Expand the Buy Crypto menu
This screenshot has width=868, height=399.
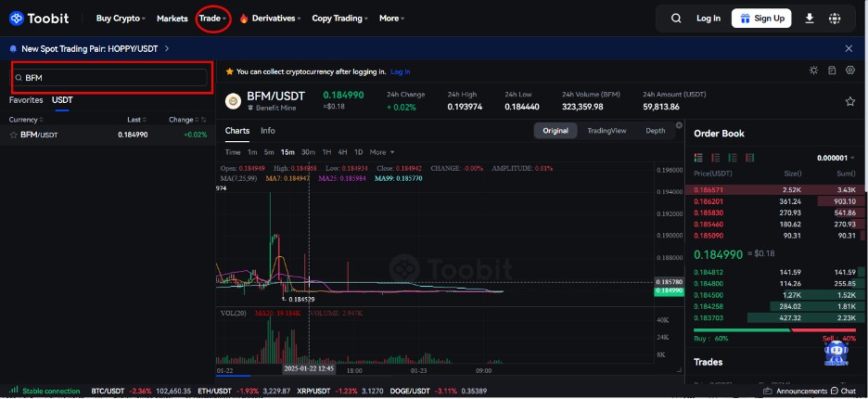pos(121,19)
